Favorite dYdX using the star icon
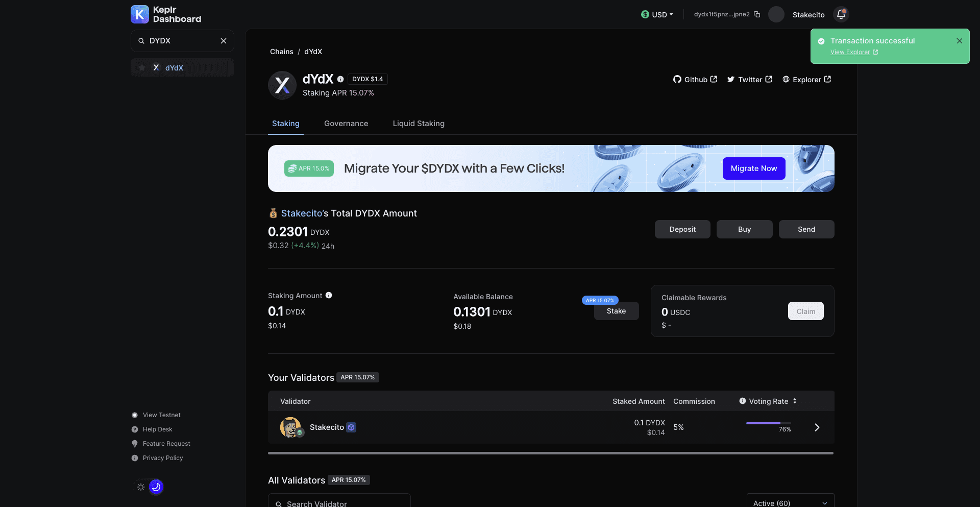This screenshot has height=507, width=980. coord(141,67)
